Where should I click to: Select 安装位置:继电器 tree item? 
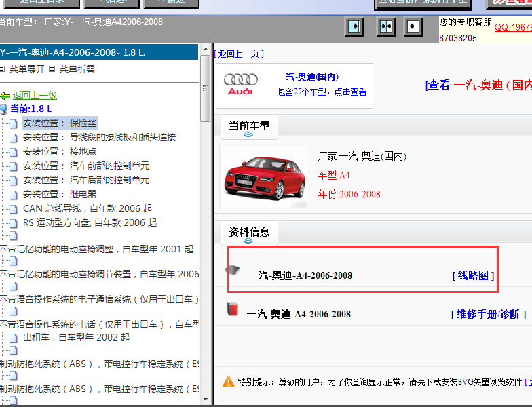[x=60, y=194]
